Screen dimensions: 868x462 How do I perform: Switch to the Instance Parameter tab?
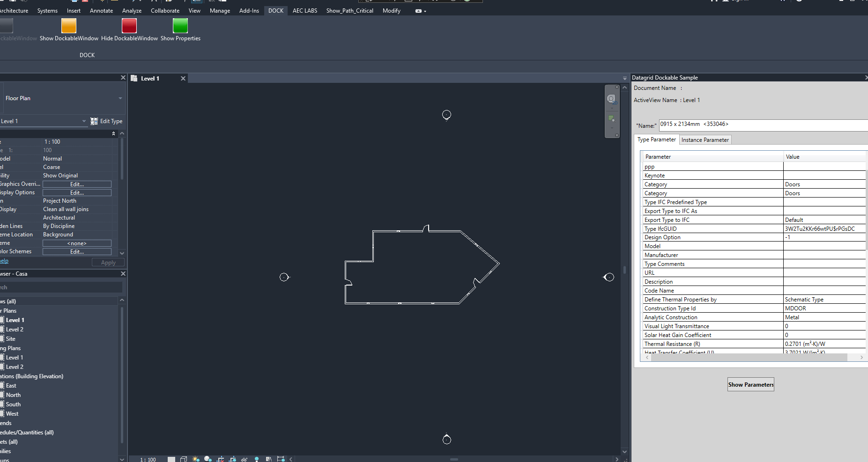click(x=705, y=140)
